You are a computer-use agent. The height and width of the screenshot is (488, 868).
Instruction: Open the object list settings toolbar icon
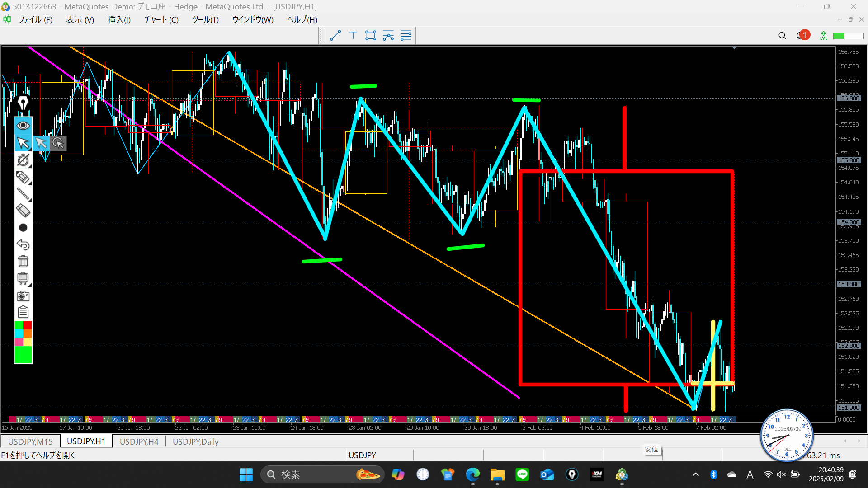(x=406, y=36)
